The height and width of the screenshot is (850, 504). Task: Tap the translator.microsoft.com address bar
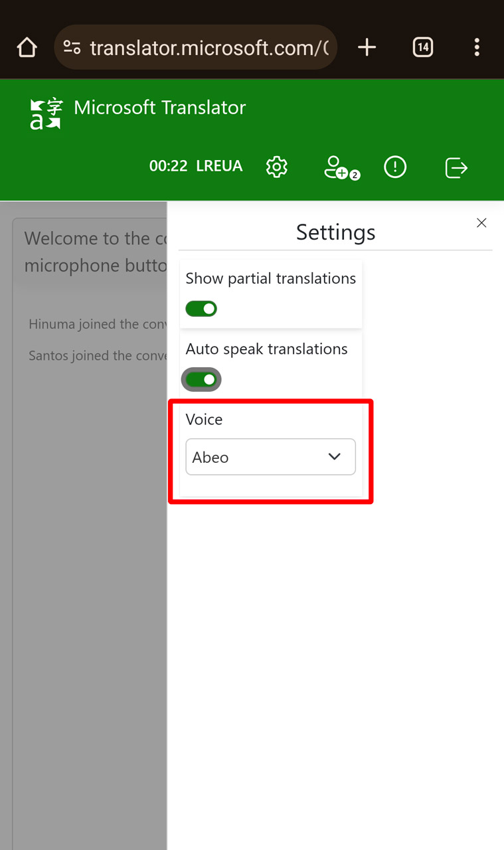point(195,47)
